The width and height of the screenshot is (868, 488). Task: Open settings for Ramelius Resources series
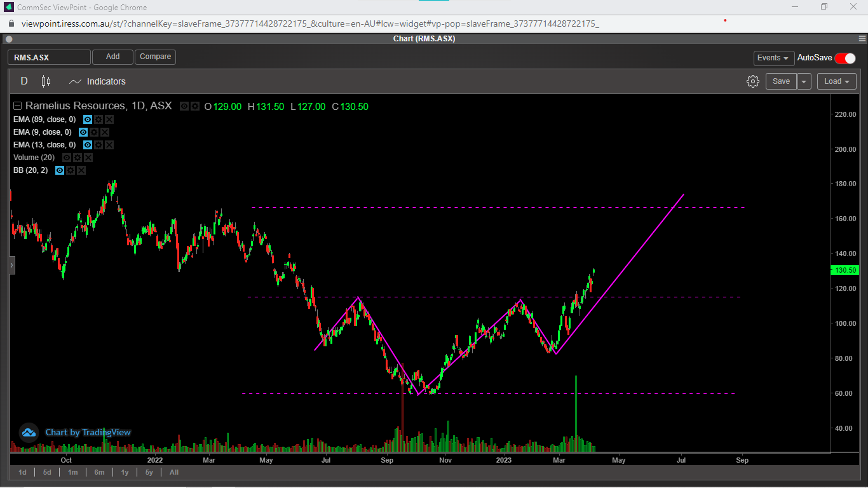pyautogui.click(x=194, y=106)
